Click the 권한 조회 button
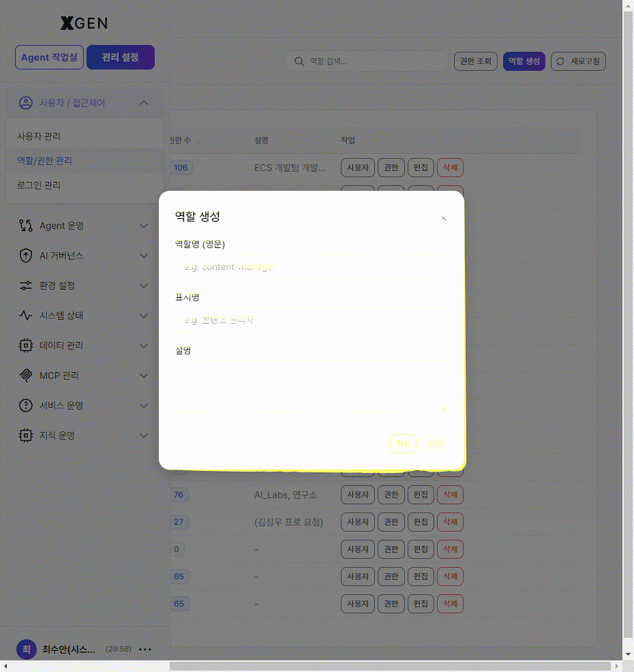This screenshot has width=634, height=672. (x=475, y=61)
